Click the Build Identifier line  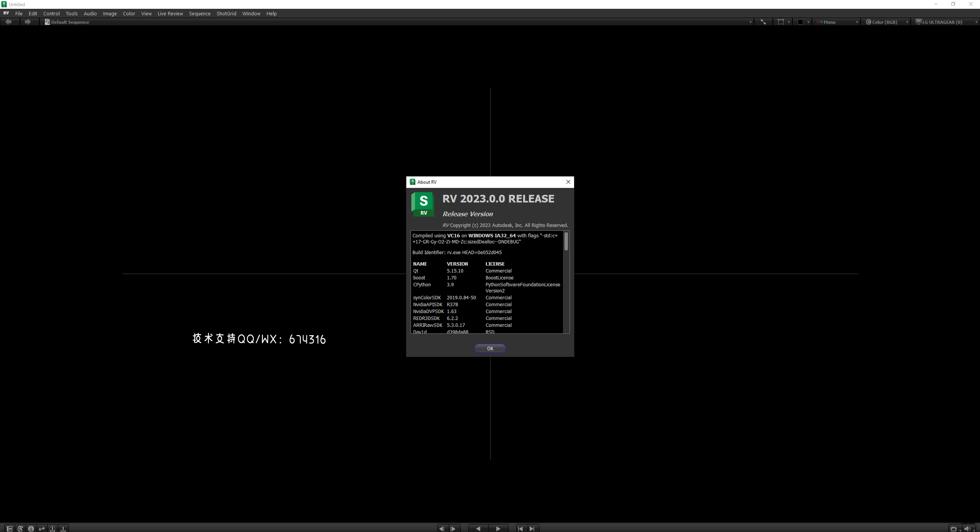pyautogui.click(x=457, y=253)
